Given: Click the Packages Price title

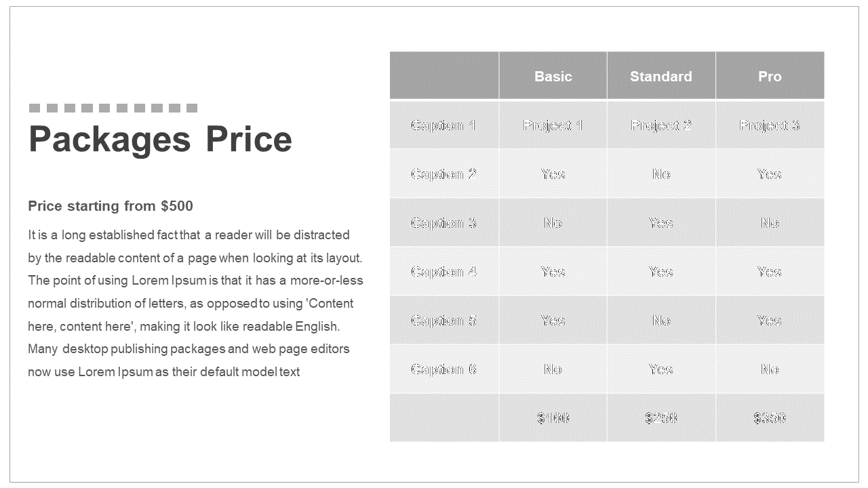Looking at the screenshot, I should tap(160, 140).
